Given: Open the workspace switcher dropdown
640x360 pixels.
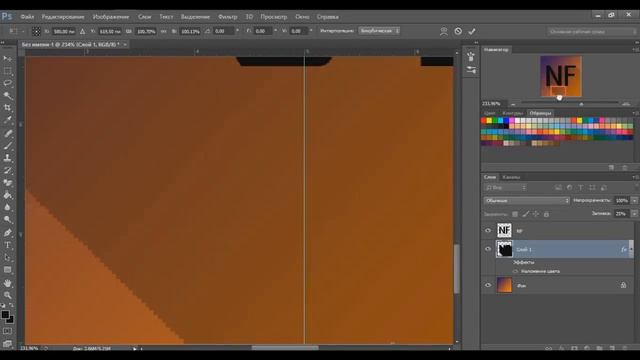Looking at the screenshot, I should 591,31.
